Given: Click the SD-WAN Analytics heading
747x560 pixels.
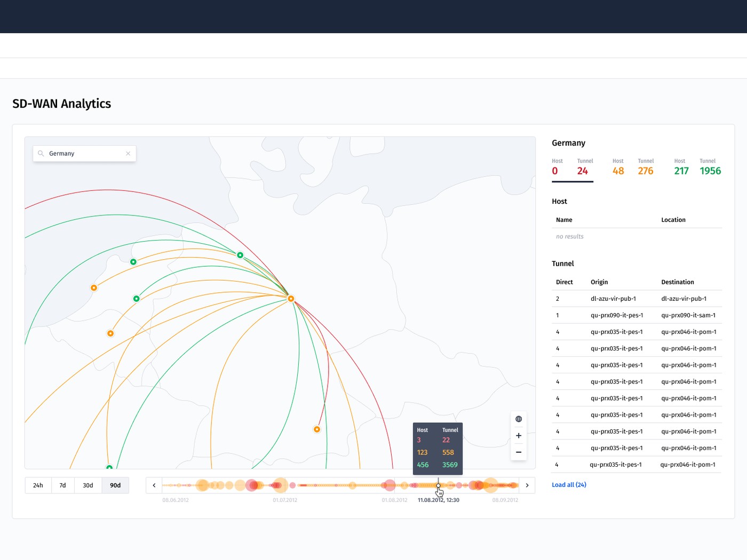Looking at the screenshot, I should 62,103.
